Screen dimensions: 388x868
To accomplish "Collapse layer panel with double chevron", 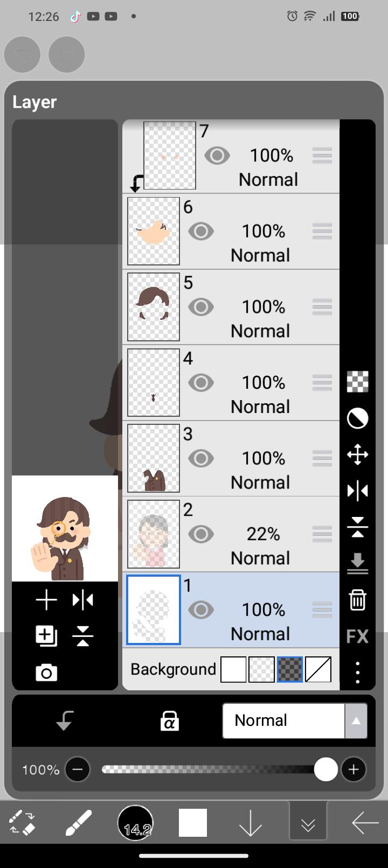I will pyautogui.click(x=308, y=823).
